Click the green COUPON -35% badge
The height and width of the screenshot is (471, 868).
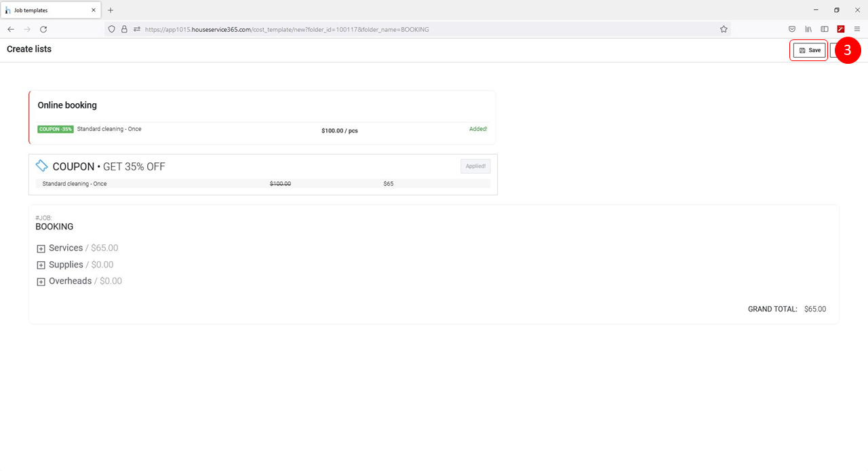click(56, 129)
